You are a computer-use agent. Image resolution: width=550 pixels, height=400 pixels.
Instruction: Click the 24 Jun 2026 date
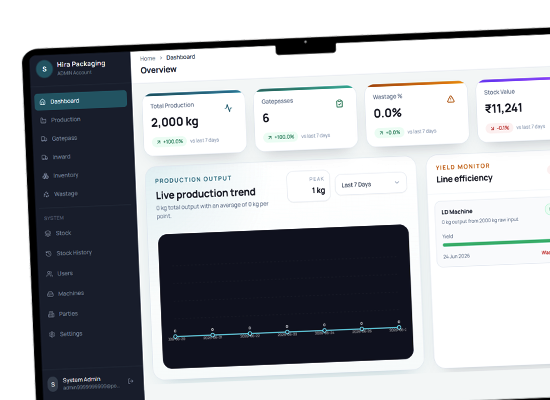click(456, 256)
